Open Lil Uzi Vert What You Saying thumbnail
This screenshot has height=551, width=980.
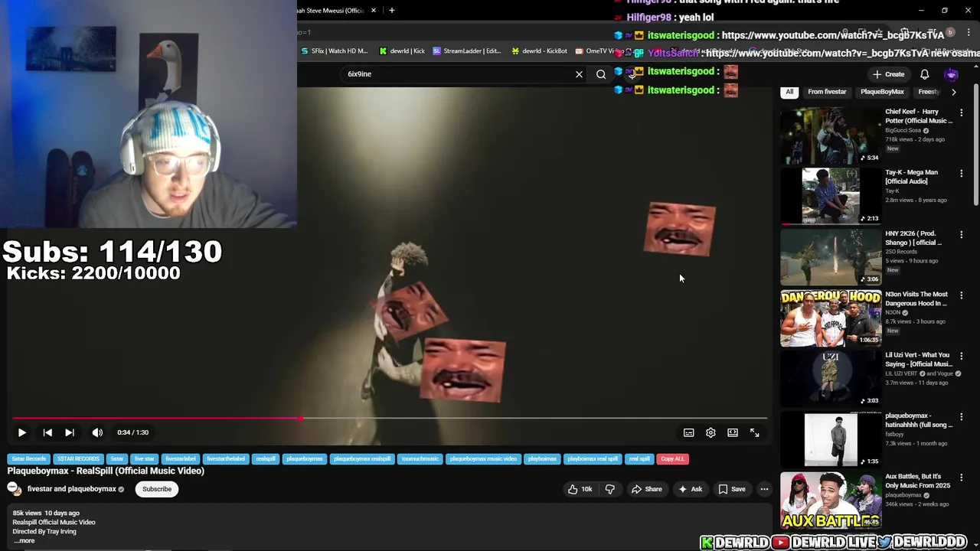pos(831,379)
